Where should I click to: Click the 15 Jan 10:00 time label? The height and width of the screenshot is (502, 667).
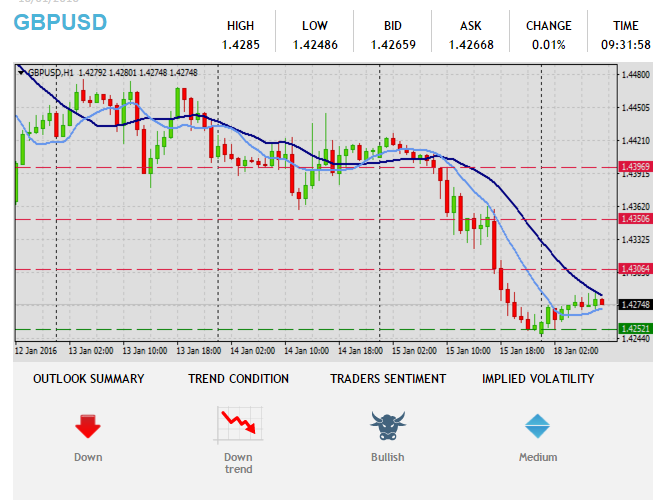[468, 351]
